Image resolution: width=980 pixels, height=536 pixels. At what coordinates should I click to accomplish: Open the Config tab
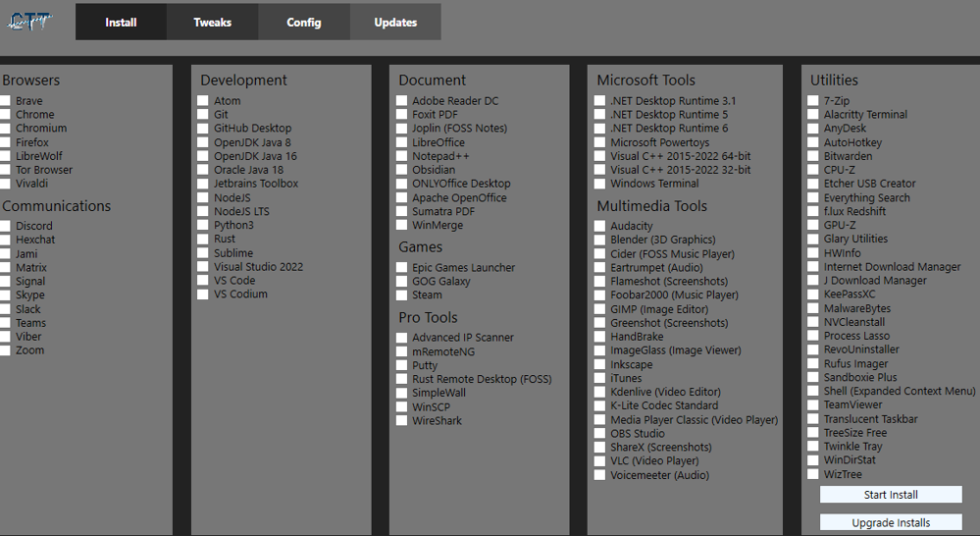tap(304, 22)
